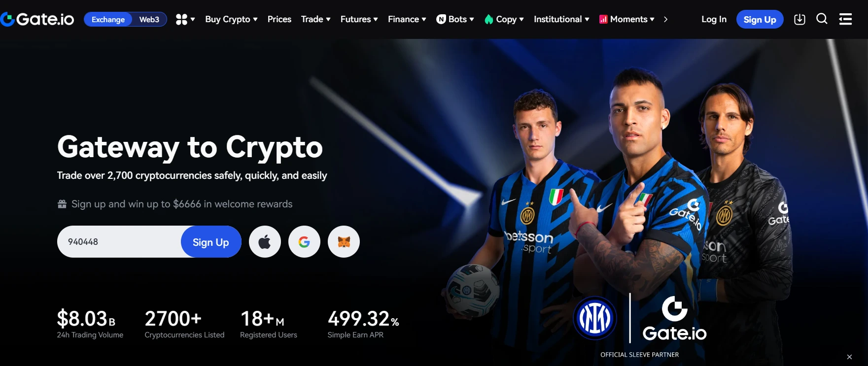The width and height of the screenshot is (868, 366).
Task: Sign up with Google icon
Action: (304, 241)
